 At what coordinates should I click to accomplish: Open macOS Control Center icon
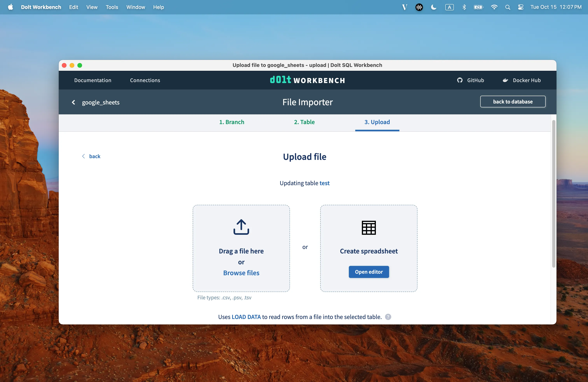[521, 7]
